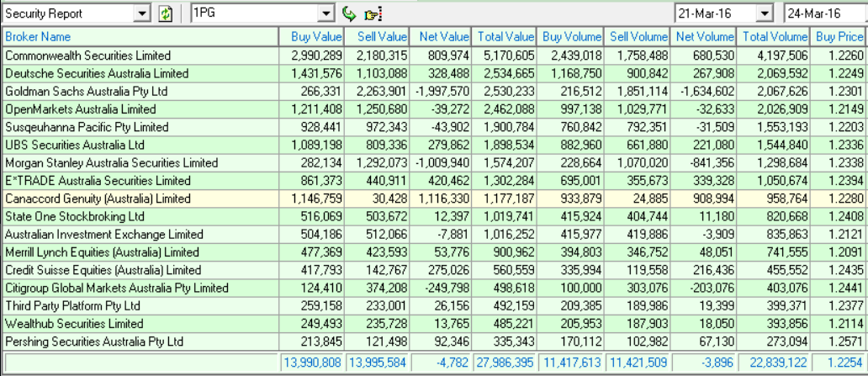Select Australian Investment Exchange Limited row

pyautogui.click(x=434, y=234)
